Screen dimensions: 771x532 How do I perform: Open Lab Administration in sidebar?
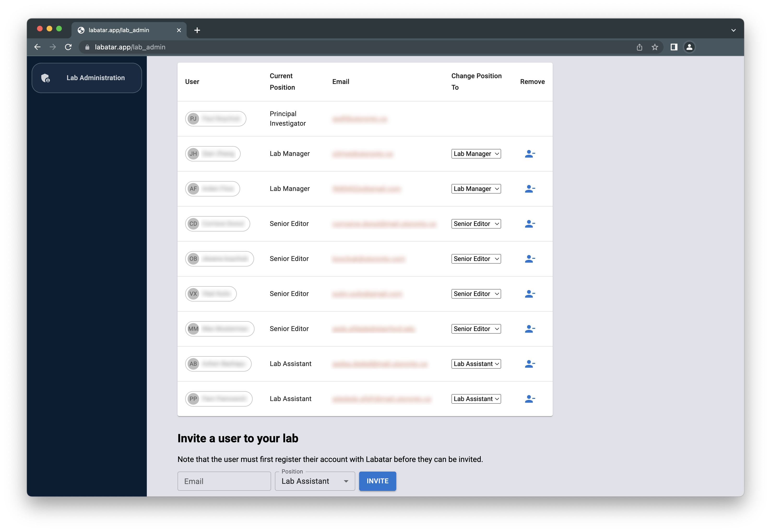(x=87, y=78)
